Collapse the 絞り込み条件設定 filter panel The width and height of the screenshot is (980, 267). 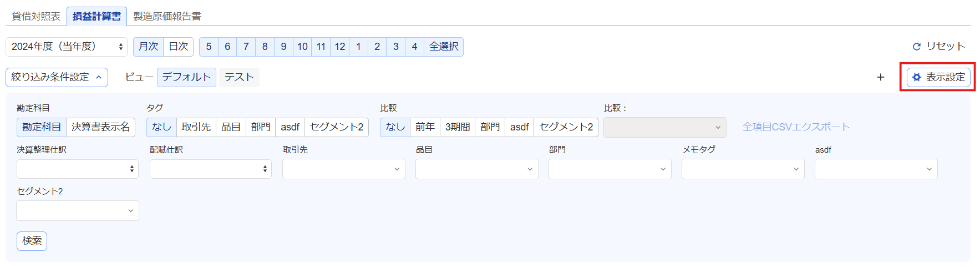pos(57,77)
